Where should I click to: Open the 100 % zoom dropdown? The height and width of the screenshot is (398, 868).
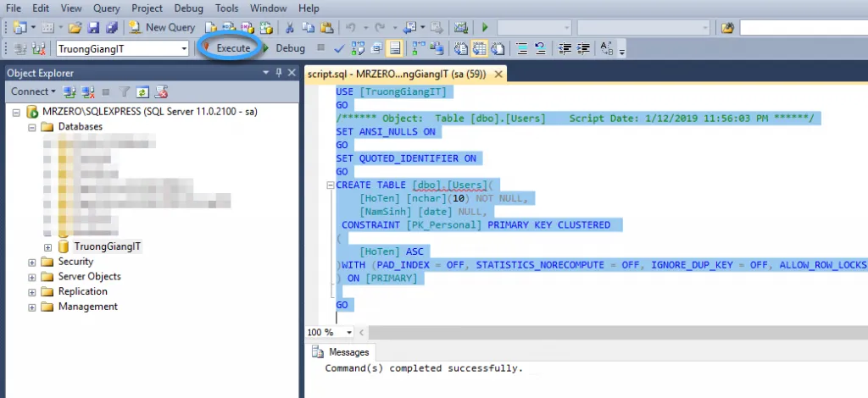[x=348, y=332]
